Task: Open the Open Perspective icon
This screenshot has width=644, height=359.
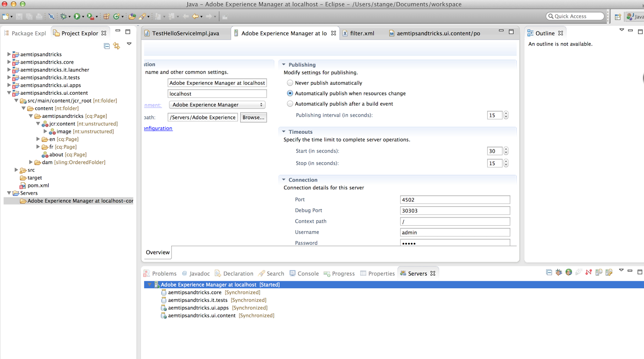Action: click(618, 17)
